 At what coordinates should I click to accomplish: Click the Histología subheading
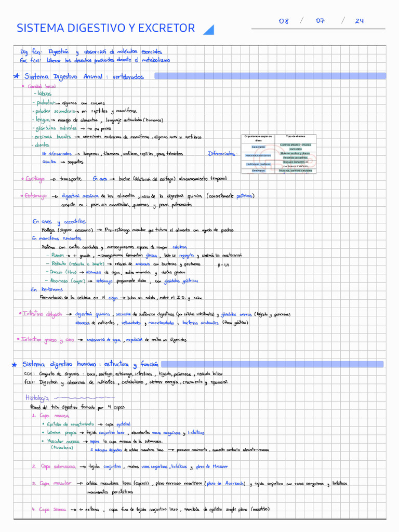click(37, 398)
